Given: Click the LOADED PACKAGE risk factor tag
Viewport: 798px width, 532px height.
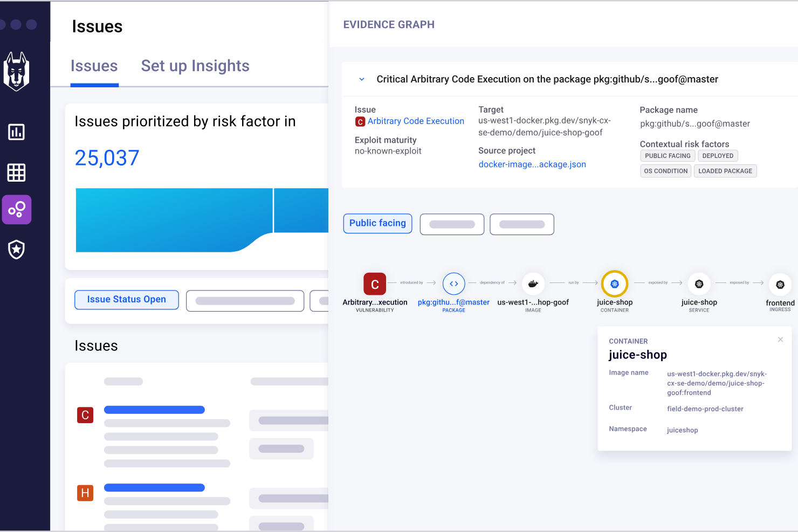Looking at the screenshot, I should pyautogui.click(x=725, y=171).
